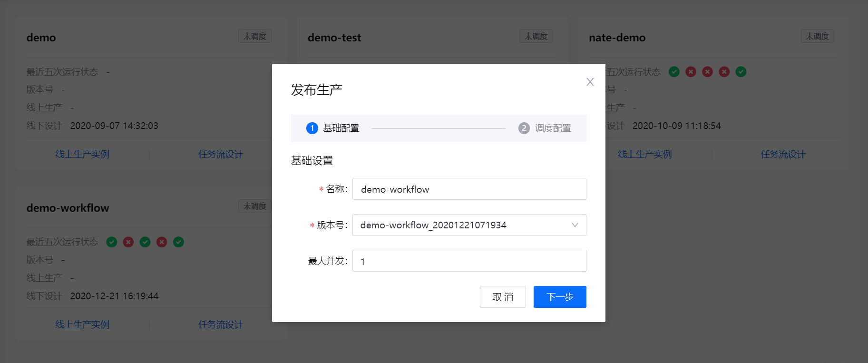The image size is (868, 363).
Task: Click 未调度 tag on demo card
Action: 255,36
